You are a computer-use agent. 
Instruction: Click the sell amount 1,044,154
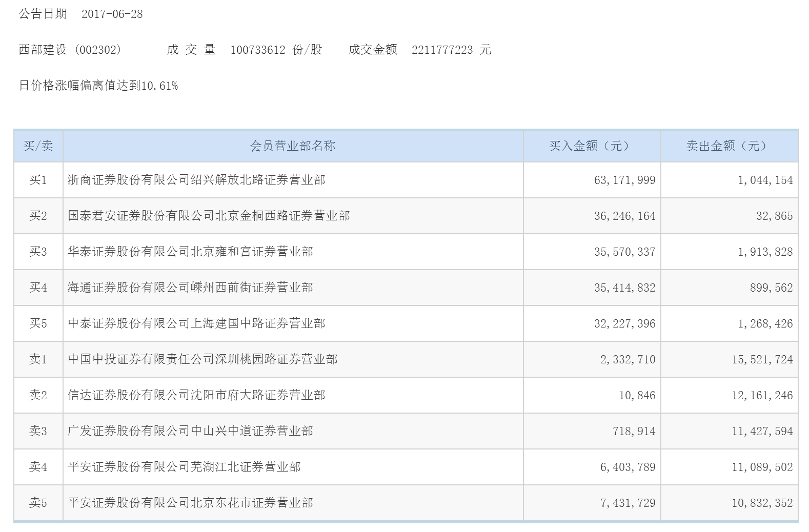[x=765, y=180]
